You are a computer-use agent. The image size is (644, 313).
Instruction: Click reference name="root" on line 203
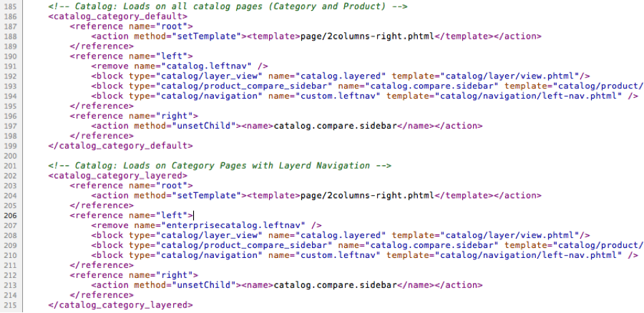tap(131, 185)
